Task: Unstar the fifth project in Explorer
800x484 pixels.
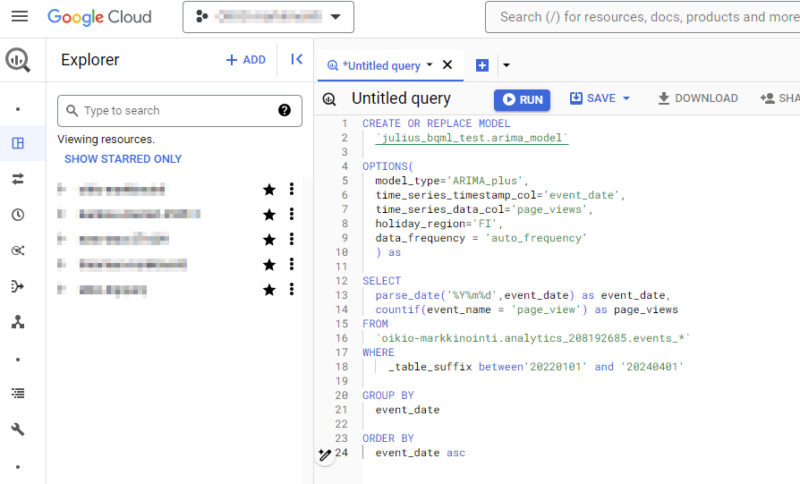Action: pyautogui.click(x=269, y=290)
